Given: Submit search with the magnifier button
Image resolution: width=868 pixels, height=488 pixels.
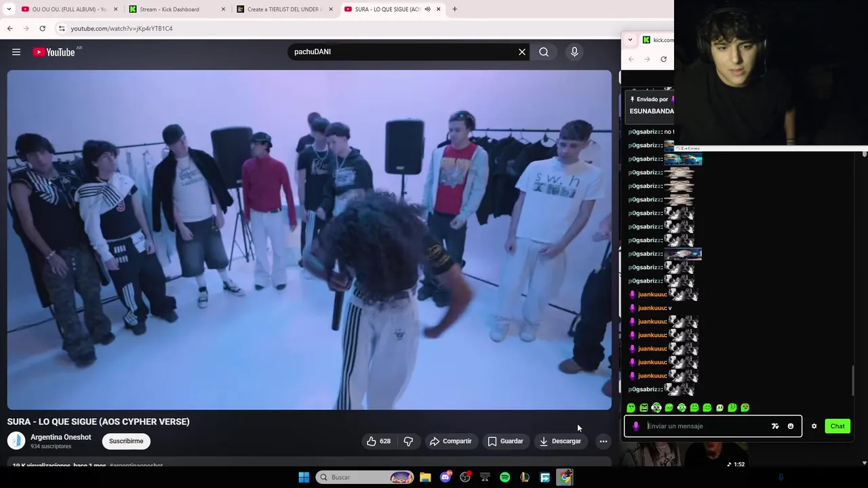Looking at the screenshot, I should 544,52.
